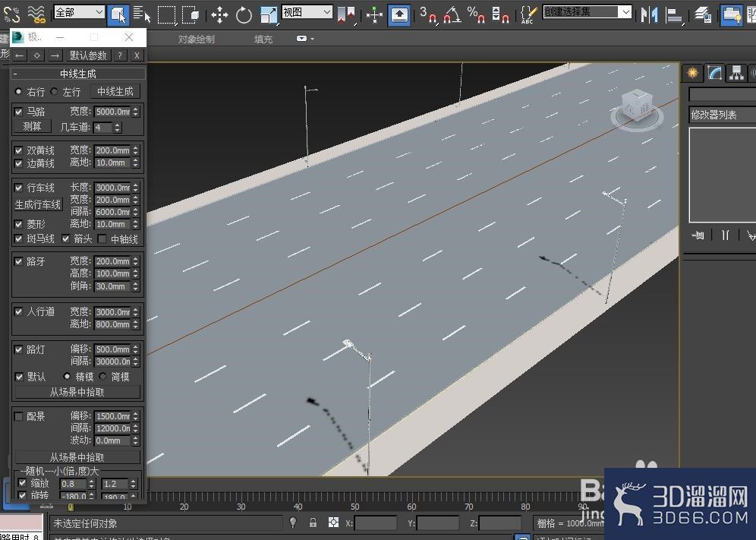
Task: Click 默认参数 button in plugin panel
Action: [88, 55]
